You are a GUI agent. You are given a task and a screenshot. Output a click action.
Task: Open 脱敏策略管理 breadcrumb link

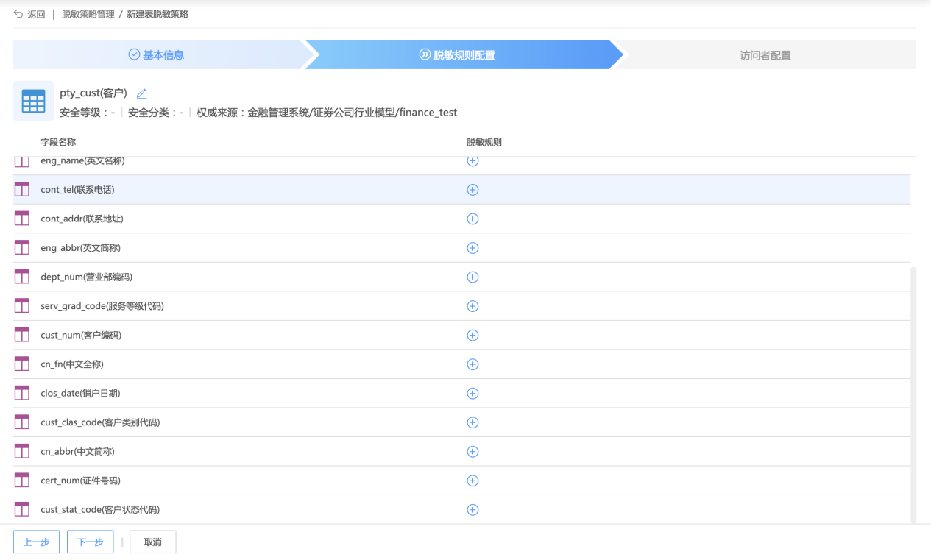coord(88,14)
